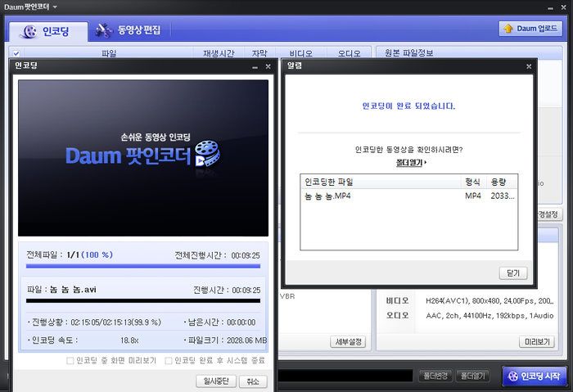Image resolution: width=573 pixels, height=392 pixels.
Task: Click the 자막 column header
Action: tap(259, 53)
